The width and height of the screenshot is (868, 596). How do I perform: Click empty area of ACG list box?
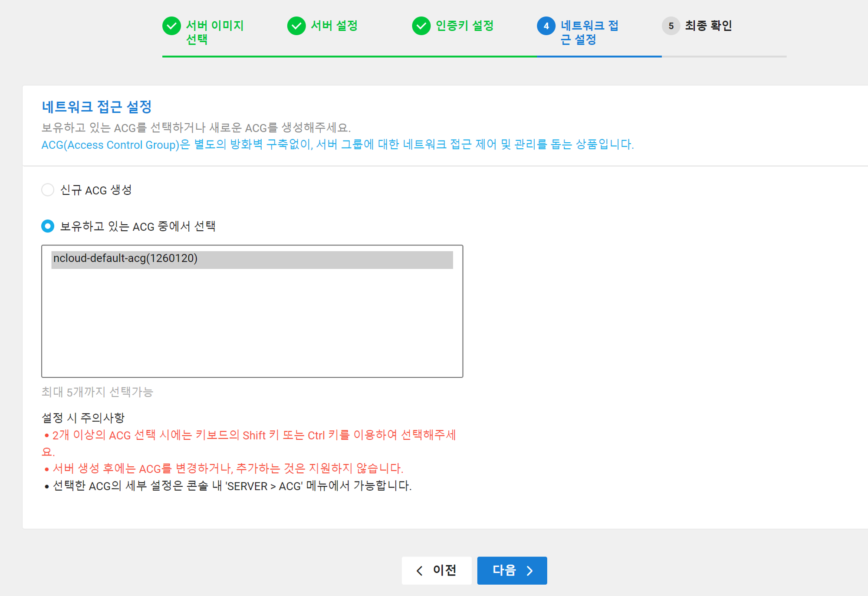(x=252, y=325)
